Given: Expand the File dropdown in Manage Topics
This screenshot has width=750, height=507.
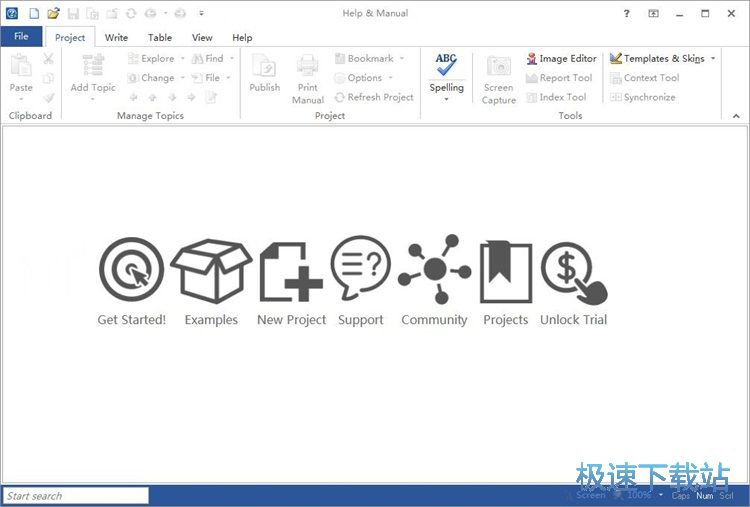Looking at the screenshot, I should pyautogui.click(x=228, y=78).
